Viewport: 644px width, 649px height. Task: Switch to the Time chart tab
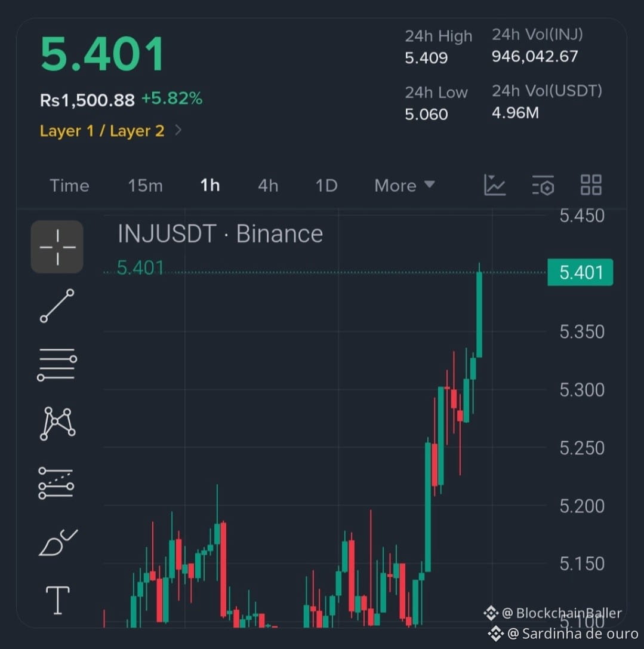pos(69,186)
